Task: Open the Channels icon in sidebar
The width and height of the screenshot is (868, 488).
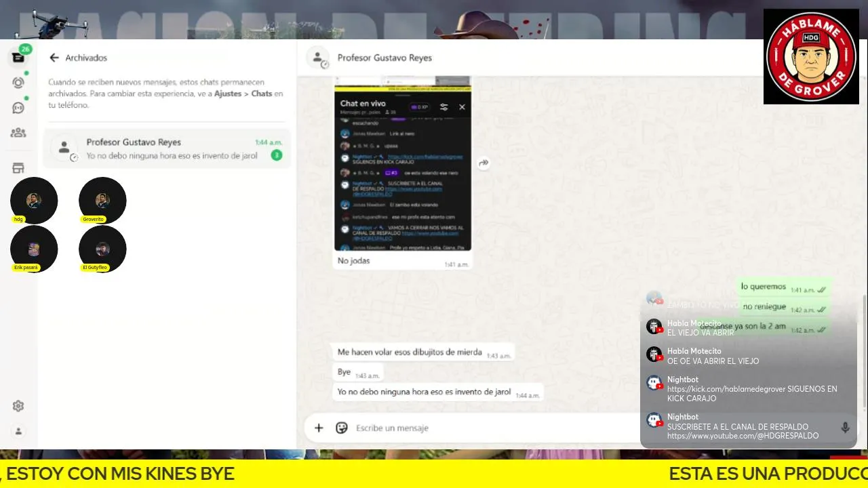Action: pyautogui.click(x=18, y=108)
